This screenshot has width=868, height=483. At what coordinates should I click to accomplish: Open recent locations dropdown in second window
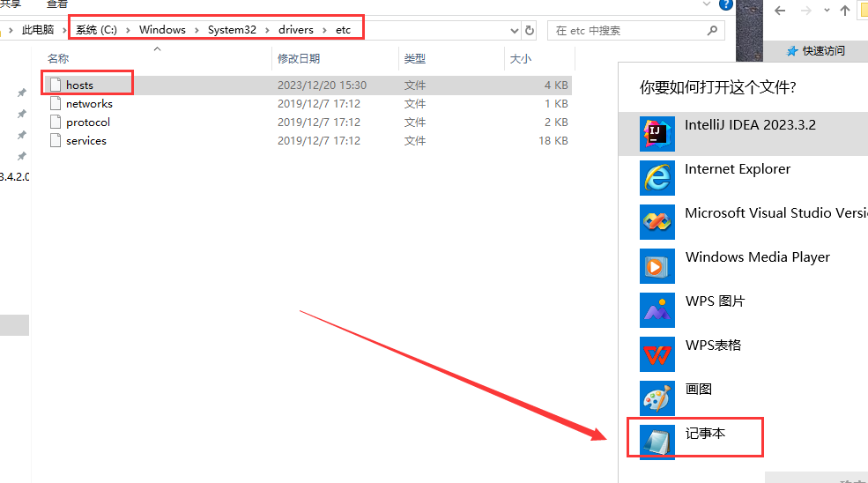coord(827,11)
